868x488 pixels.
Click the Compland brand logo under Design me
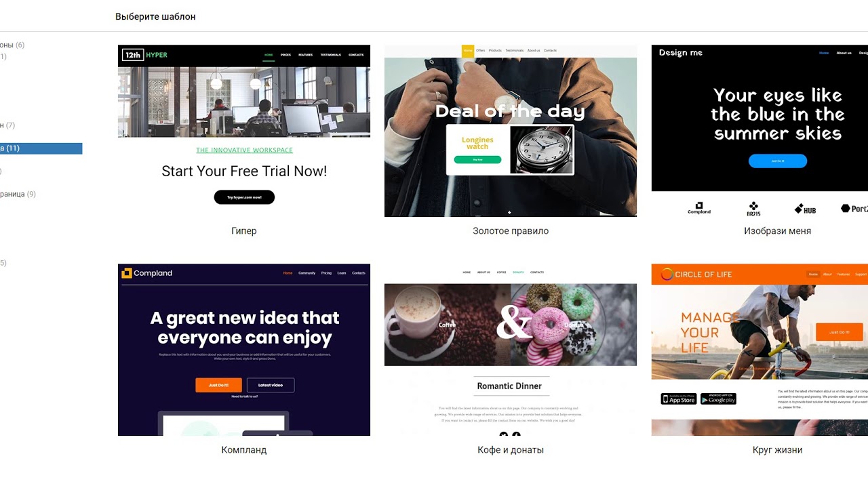click(699, 208)
